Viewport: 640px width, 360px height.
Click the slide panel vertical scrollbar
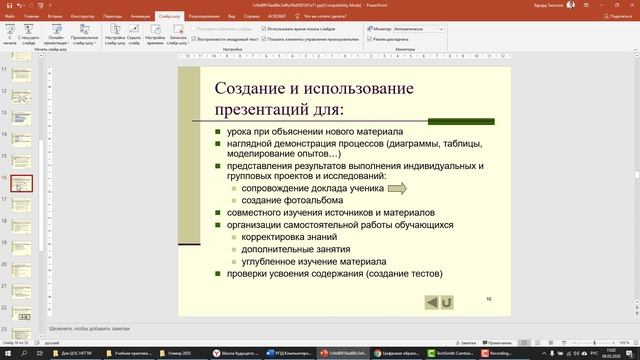click(x=41, y=195)
